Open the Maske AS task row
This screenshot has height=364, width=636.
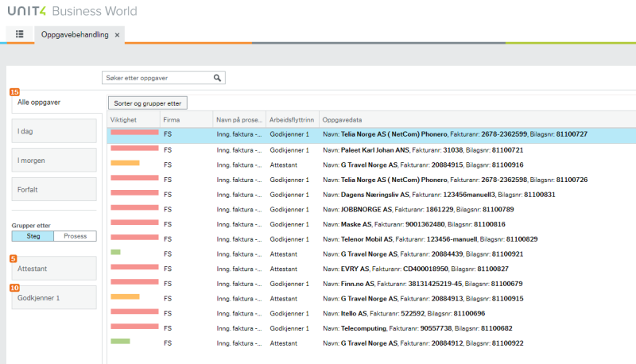tap(371, 224)
